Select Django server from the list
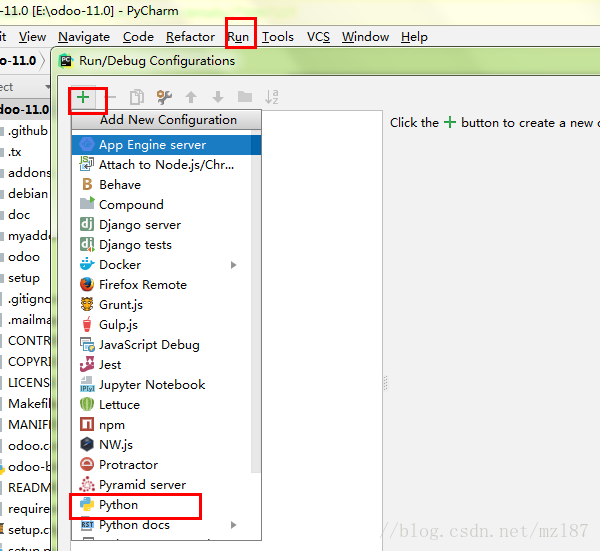600x551 pixels. coord(161,225)
